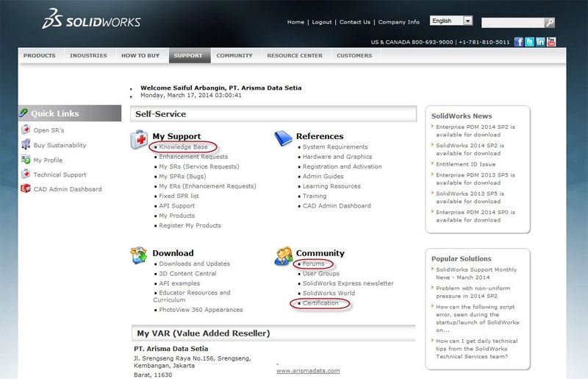The image size is (588, 379).
Task: Click the Logout link
Action: pos(322,22)
